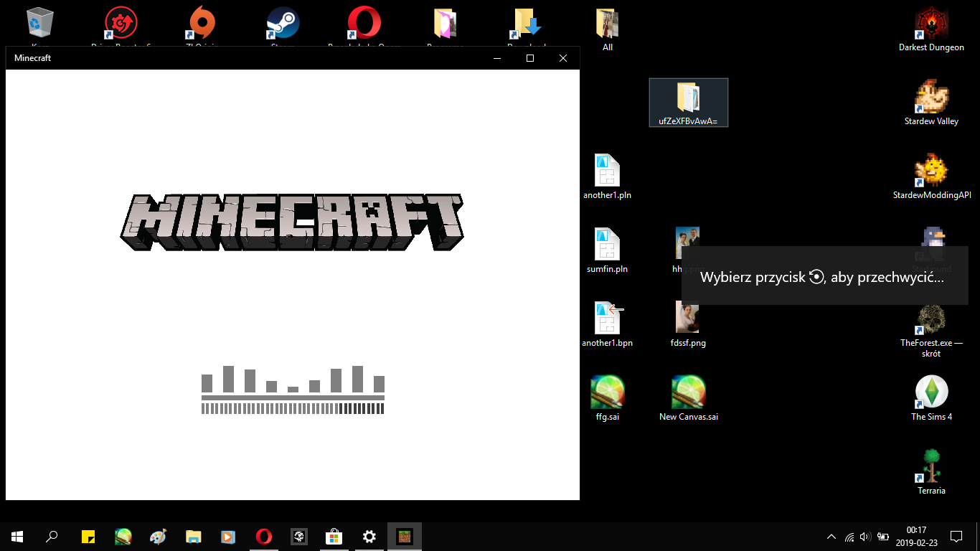Viewport: 980px width, 551px height.
Task: Show hidden system tray icons
Action: 831,537
